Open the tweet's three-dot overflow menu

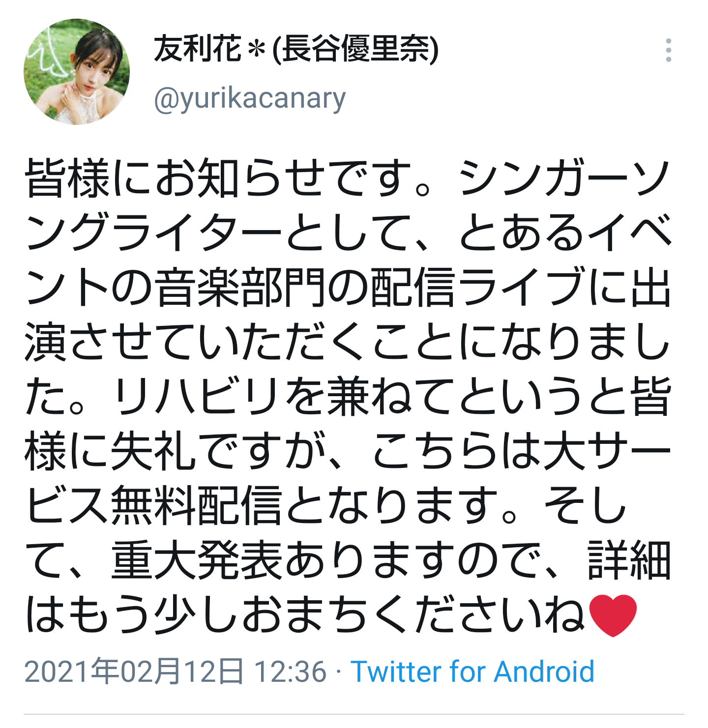coord(668,50)
